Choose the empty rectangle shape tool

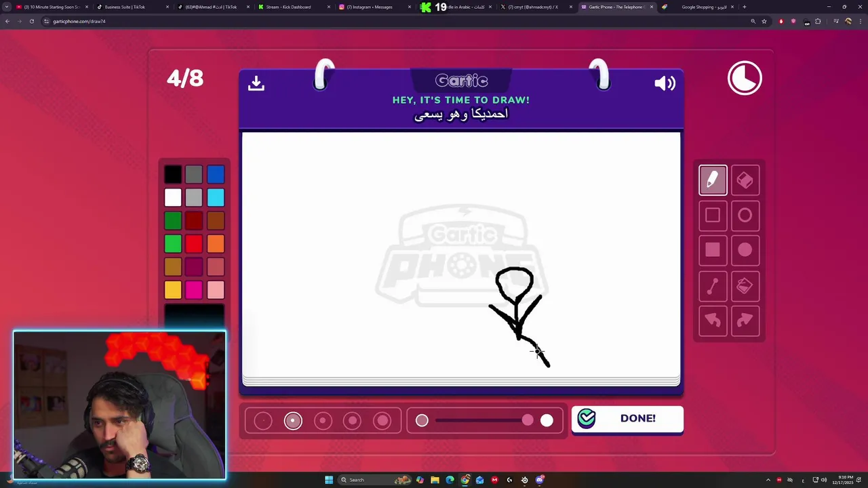(713, 216)
